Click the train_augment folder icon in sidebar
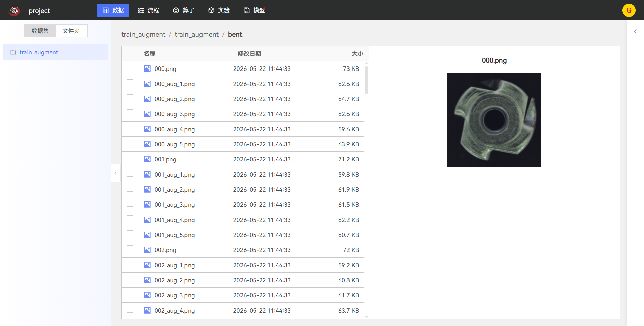 pos(13,52)
